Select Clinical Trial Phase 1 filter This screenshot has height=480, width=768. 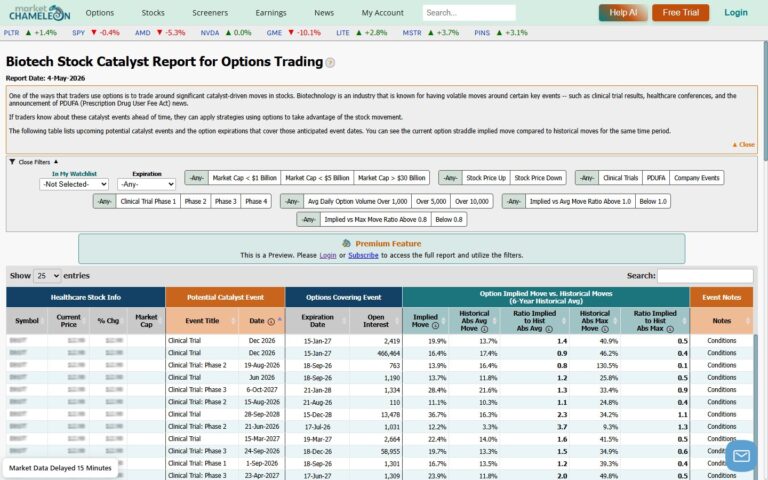click(148, 201)
